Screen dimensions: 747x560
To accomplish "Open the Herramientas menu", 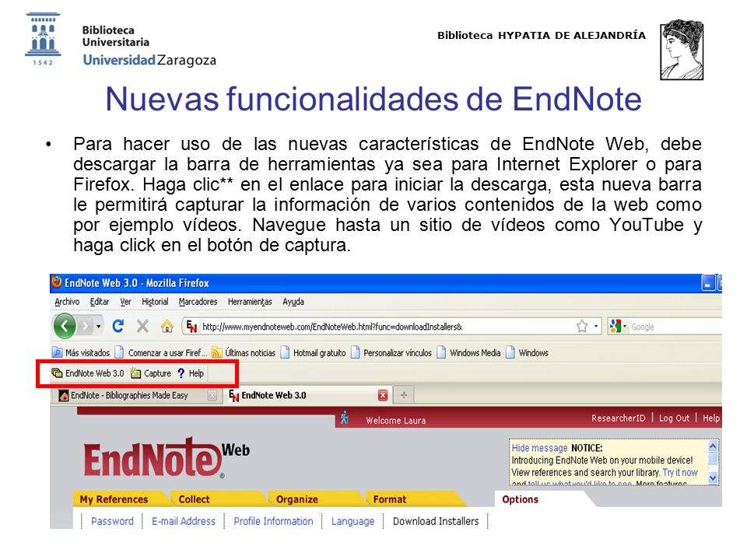I will tap(250, 302).
